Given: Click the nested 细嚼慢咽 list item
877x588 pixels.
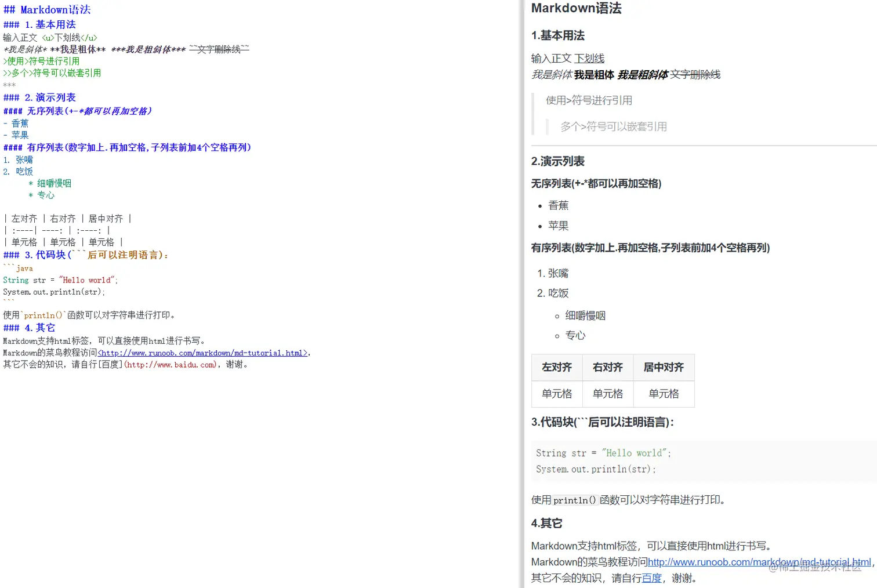Looking at the screenshot, I should coord(585,315).
